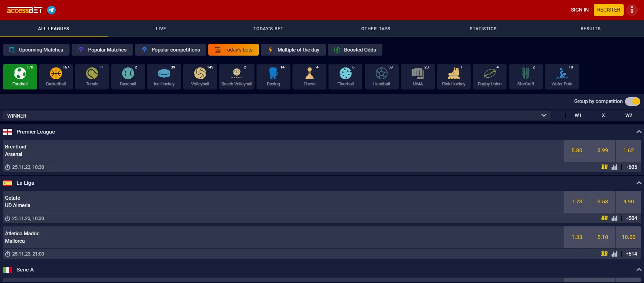Select the Football sport icon
This screenshot has width=644, height=283.
20,77
